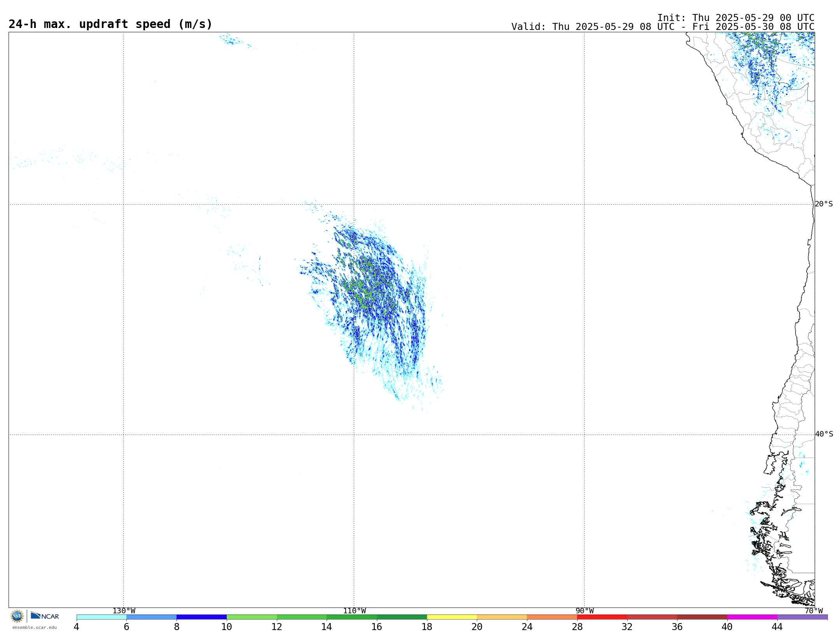This screenshot has width=840, height=632.
Task: Click the colorbar tick label 28
Action: (577, 627)
